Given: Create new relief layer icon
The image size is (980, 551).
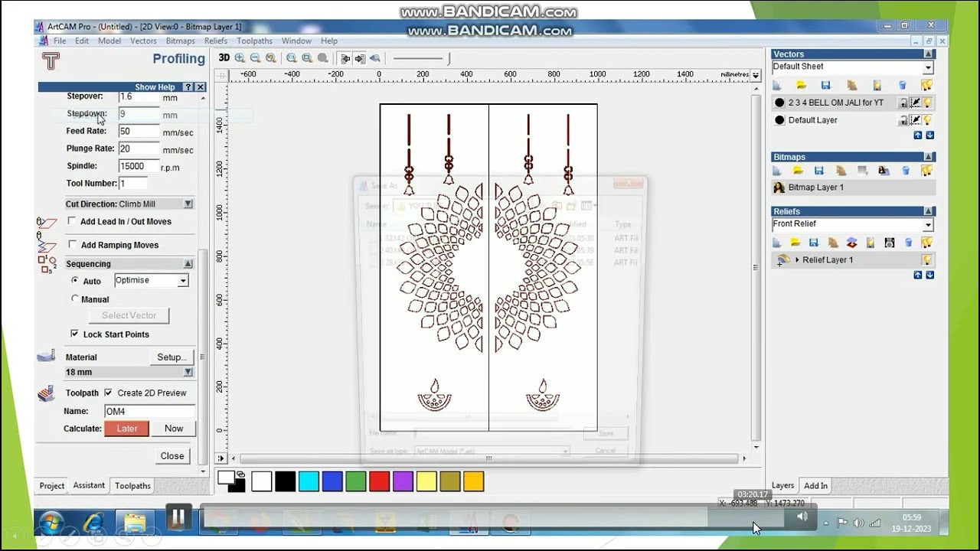Looking at the screenshot, I should tap(777, 243).
